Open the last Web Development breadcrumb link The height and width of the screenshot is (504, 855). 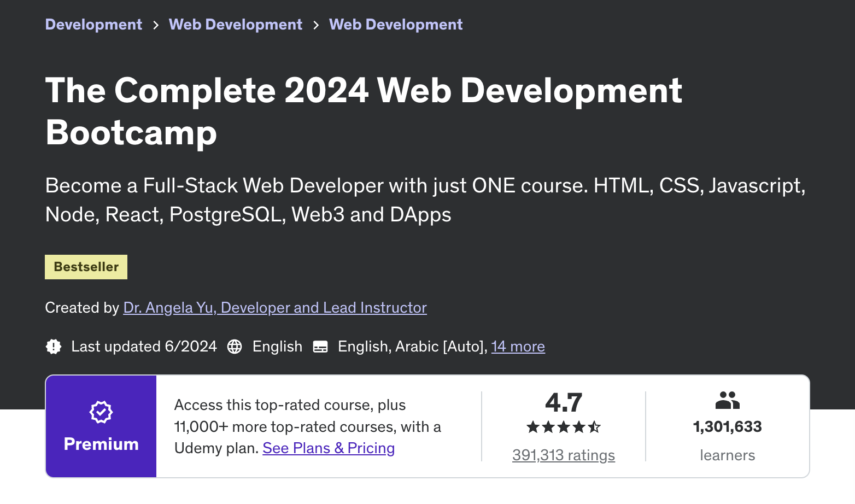[x=396, y=25]
